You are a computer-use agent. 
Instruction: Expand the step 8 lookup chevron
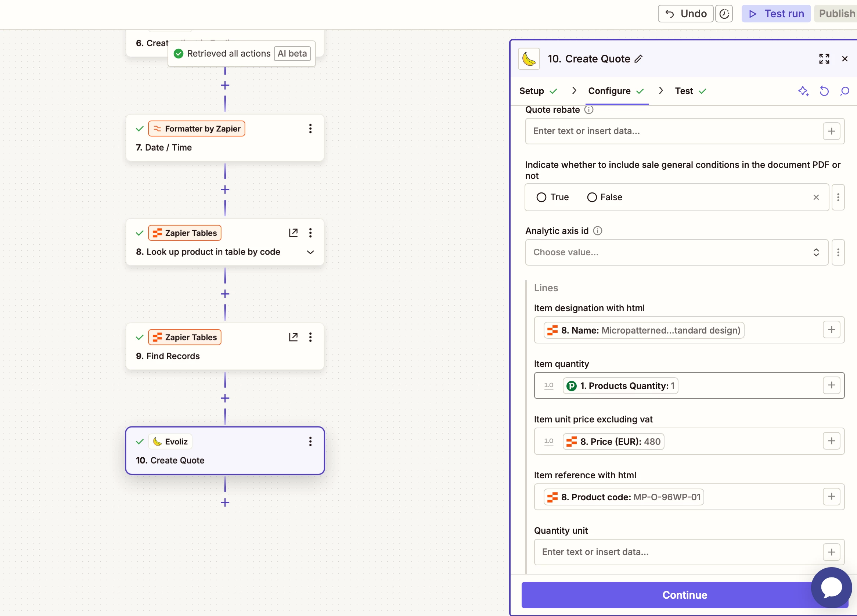310,252
